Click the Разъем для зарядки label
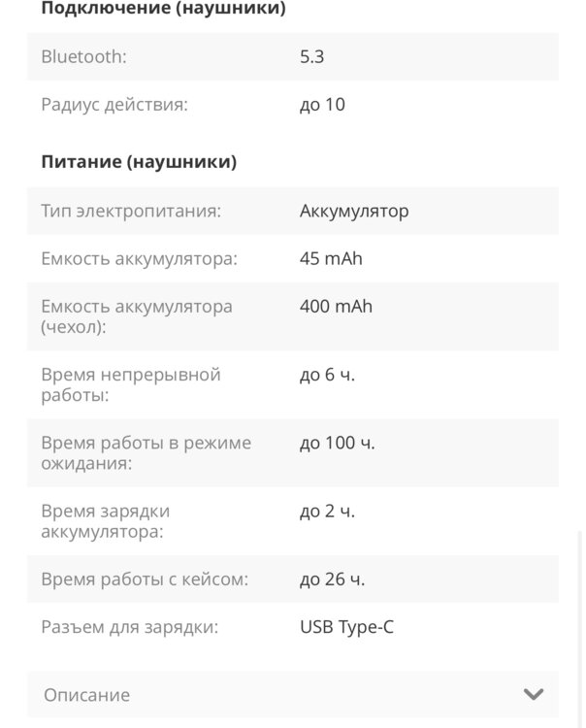 [130, 627]
